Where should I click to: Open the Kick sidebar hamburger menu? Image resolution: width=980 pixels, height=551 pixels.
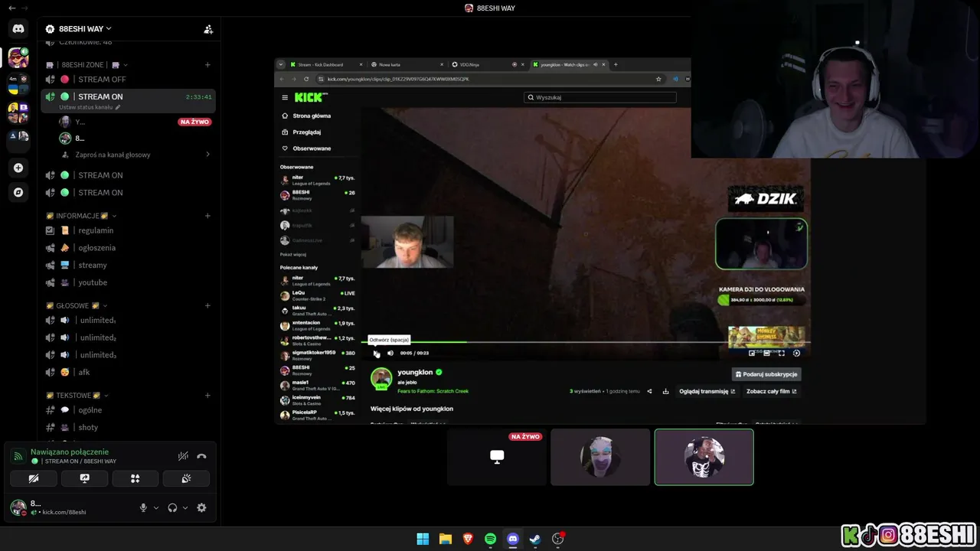click(x=285, y=97)
